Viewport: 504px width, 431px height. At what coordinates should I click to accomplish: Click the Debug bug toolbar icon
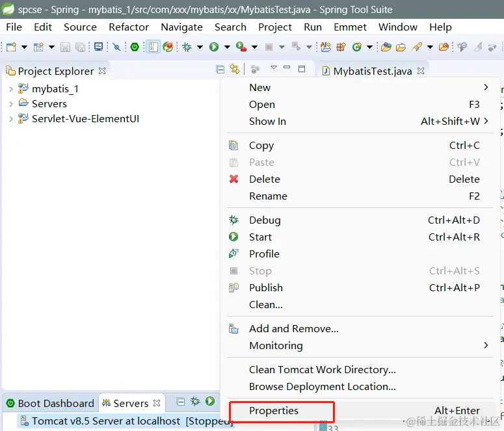pyautogui.click(x=187, y=47)
